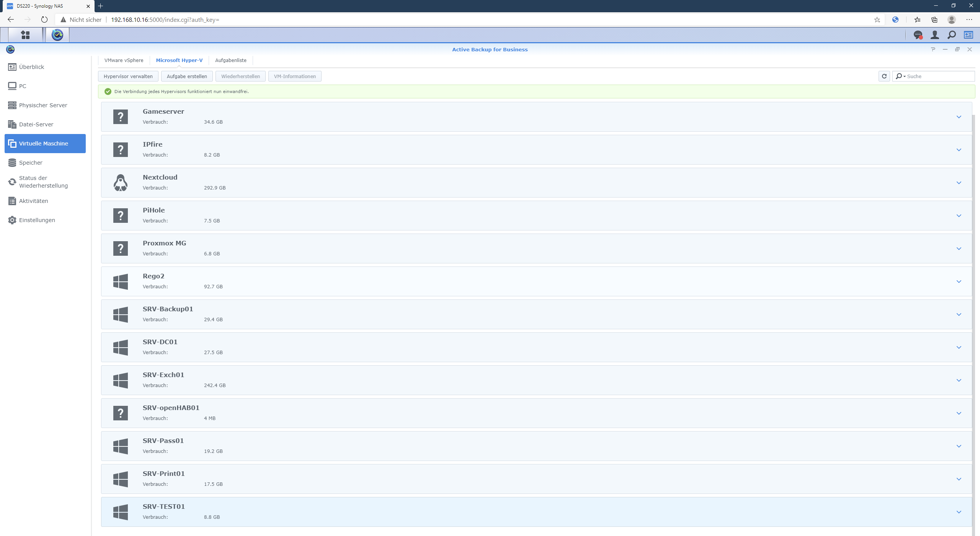This screenshot has width=980, height=536.
Task: Open the DSM widgets panel icon
Action: pos(969,35)
